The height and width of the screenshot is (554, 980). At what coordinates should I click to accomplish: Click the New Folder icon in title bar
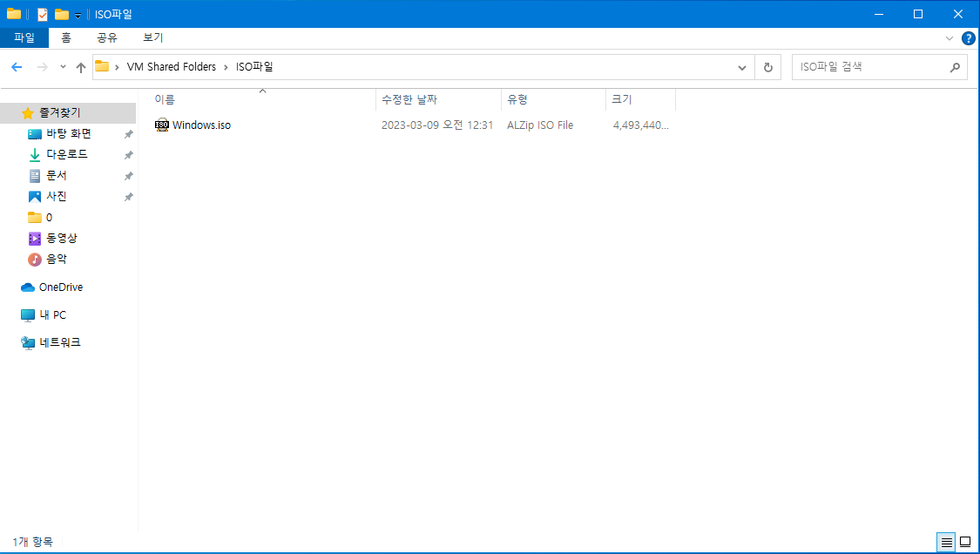61,15
